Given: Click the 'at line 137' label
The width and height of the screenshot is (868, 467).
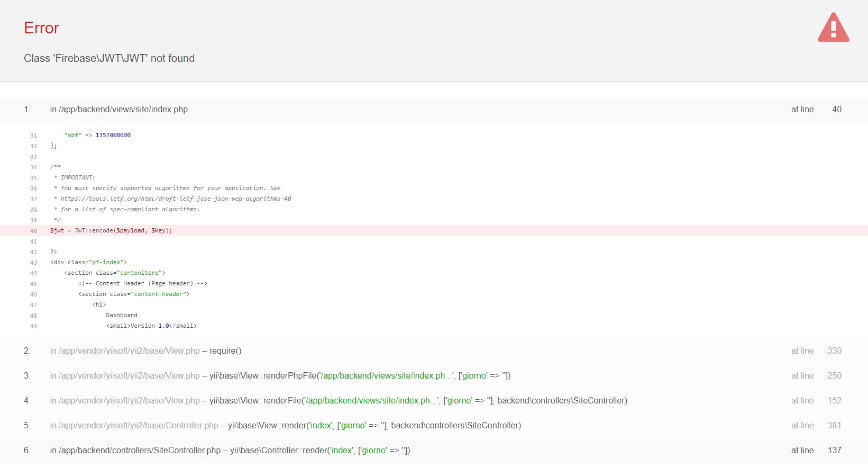Looking at the screenshot, I should (816, 451).
